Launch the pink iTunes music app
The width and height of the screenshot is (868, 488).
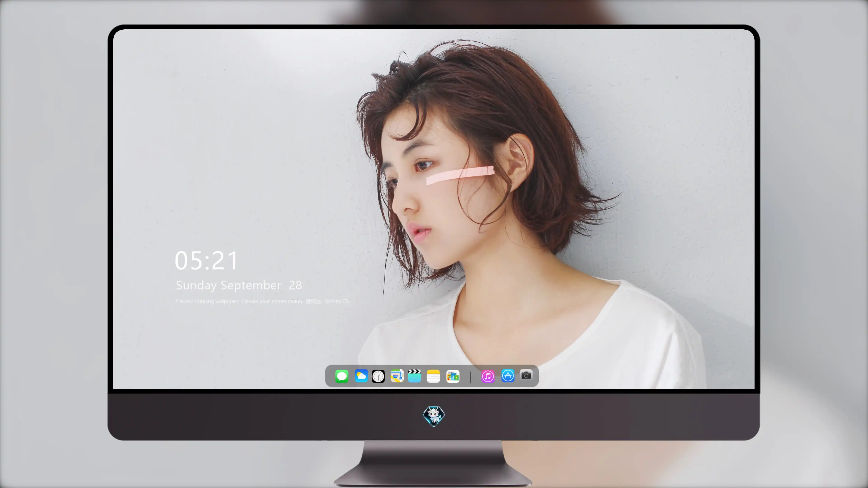pyautogui.click(x=488, y=376)
